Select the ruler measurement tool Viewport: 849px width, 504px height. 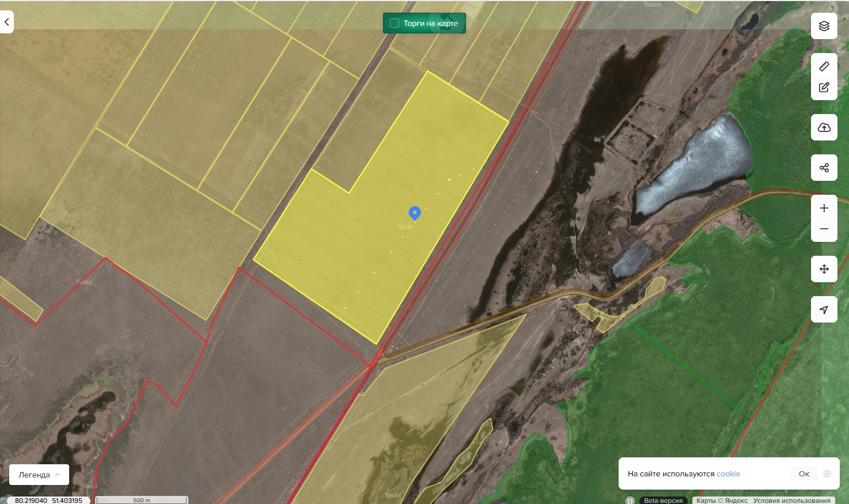tap(824, 67)
